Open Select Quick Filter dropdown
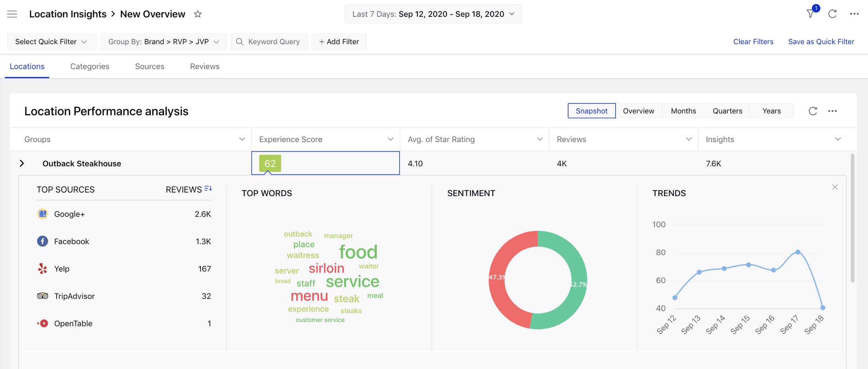The width and height of the screenshot is (868, 369). [x=52, y=42]
